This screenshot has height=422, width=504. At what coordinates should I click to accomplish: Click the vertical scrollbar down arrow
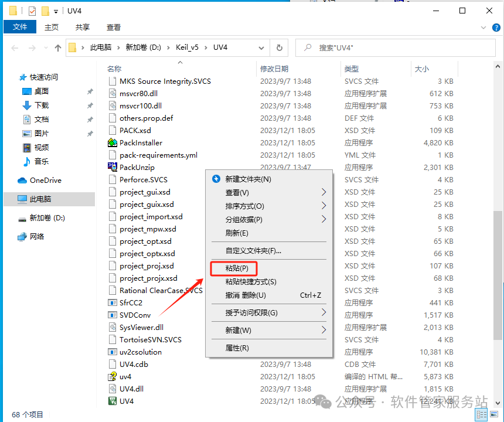(498, 403)
